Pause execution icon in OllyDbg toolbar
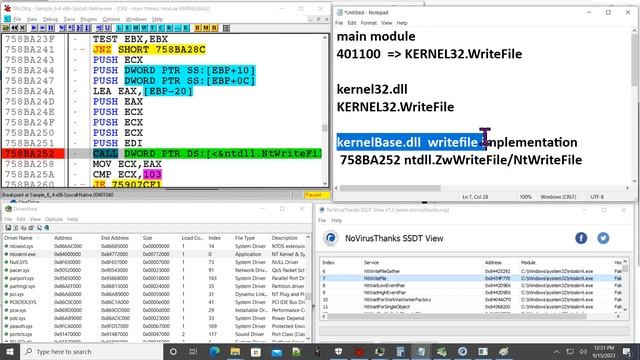The height and width of the screenshot is (360, 640). point(51,28)
